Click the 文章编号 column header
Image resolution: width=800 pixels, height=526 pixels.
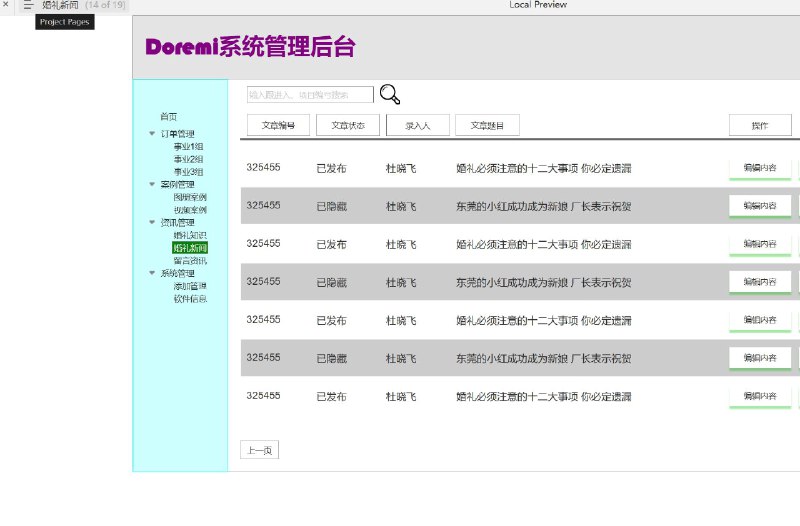(278, 125)
